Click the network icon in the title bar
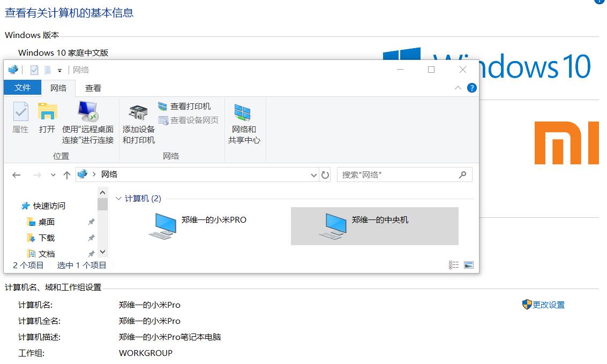Viewport: 607px width, 364px height. tap(13, 70)
